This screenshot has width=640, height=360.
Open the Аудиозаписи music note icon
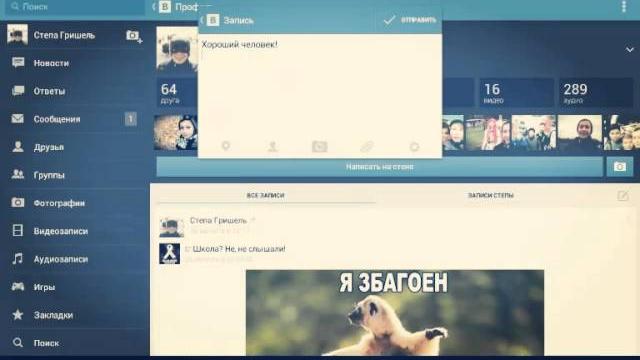18,258
